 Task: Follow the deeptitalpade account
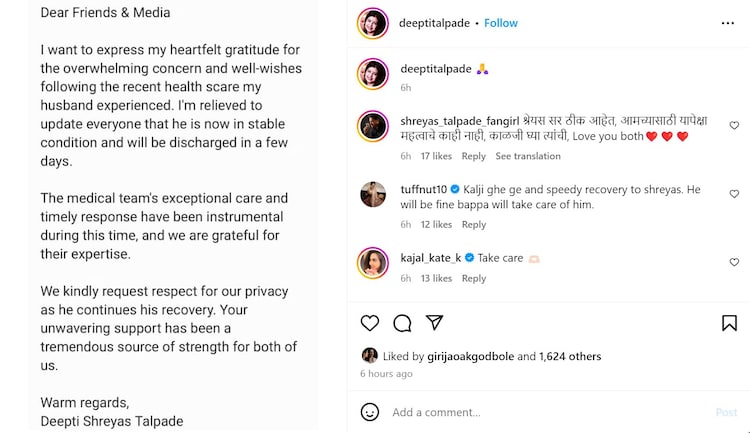pos(501,23)
